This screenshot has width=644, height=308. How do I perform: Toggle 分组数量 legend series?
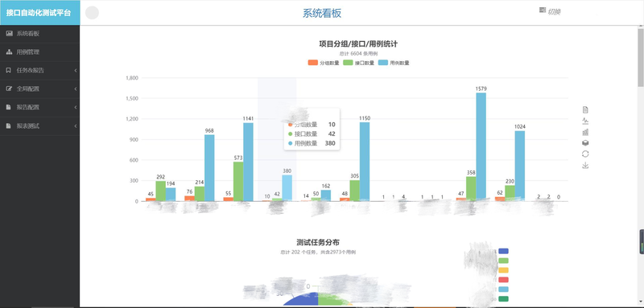click(x=324, y=63)
